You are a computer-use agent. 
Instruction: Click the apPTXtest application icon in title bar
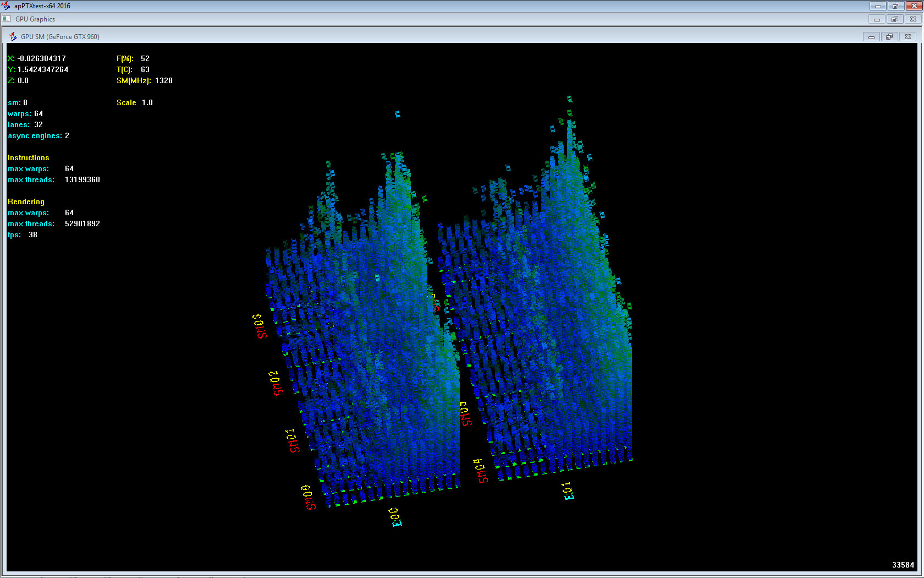[6, 6]
